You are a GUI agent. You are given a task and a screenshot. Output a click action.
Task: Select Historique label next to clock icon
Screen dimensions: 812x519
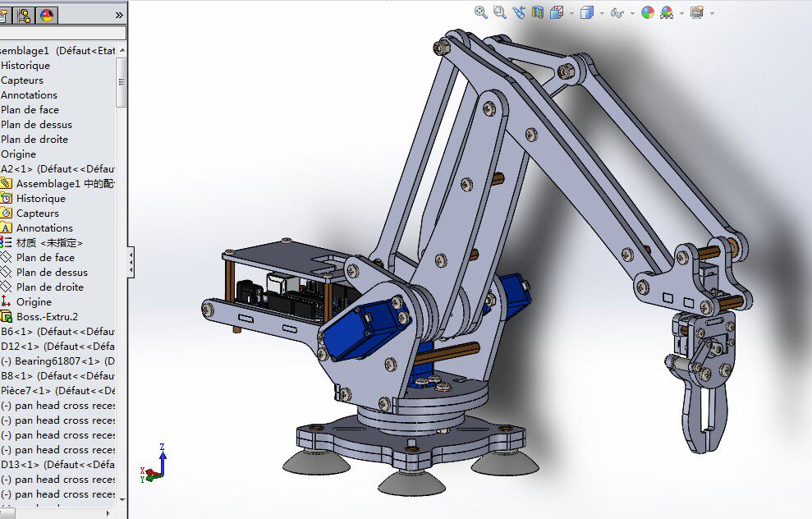coord(41,199)
